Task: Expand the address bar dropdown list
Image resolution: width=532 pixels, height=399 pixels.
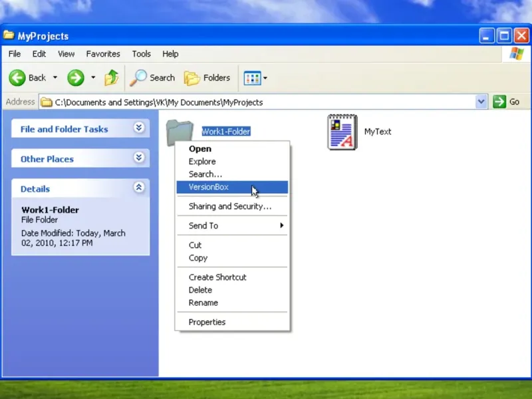Action: click(481, 102)
